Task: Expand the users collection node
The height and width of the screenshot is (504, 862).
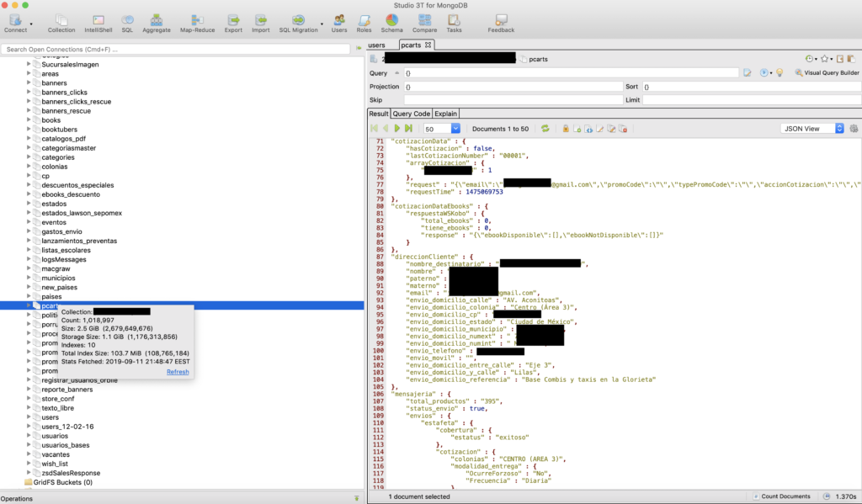Action: 29,417
